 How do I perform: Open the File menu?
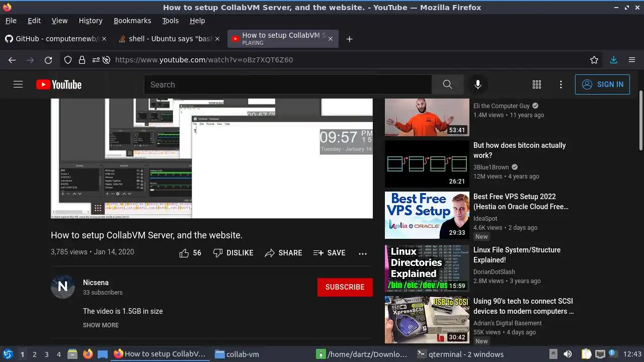click(11, 21)
